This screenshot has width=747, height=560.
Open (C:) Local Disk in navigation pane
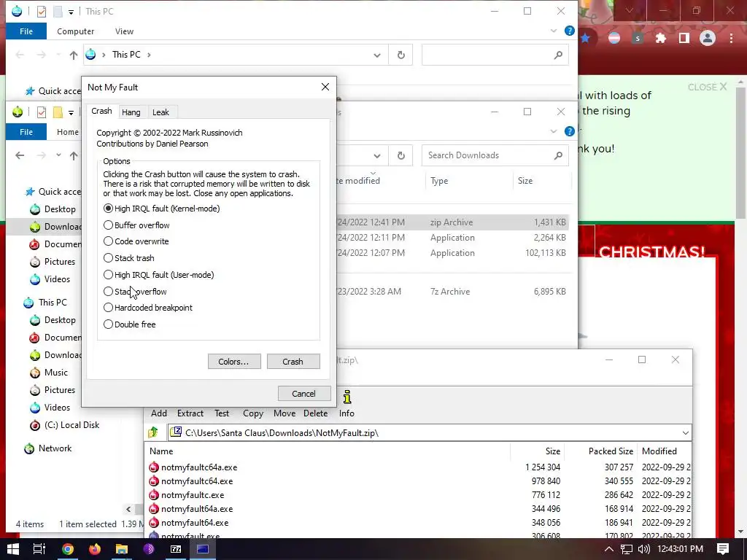[x=65, y=425]
